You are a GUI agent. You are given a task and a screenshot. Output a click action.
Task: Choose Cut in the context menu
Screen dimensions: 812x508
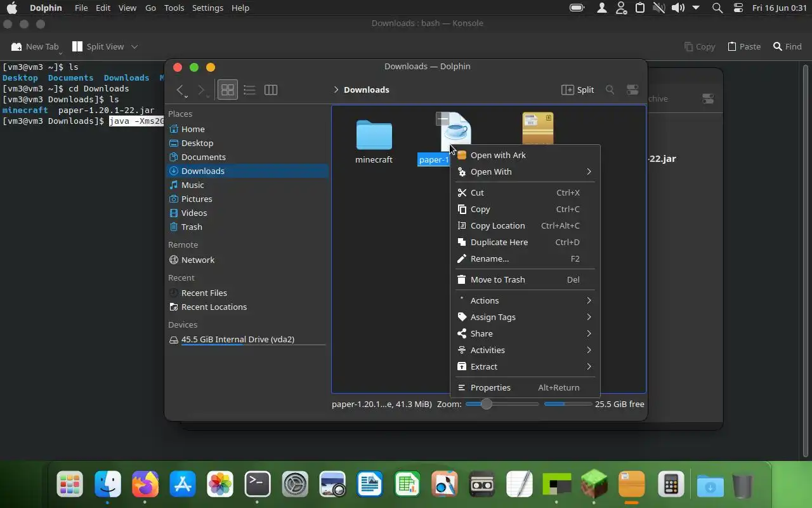point(525,192)
